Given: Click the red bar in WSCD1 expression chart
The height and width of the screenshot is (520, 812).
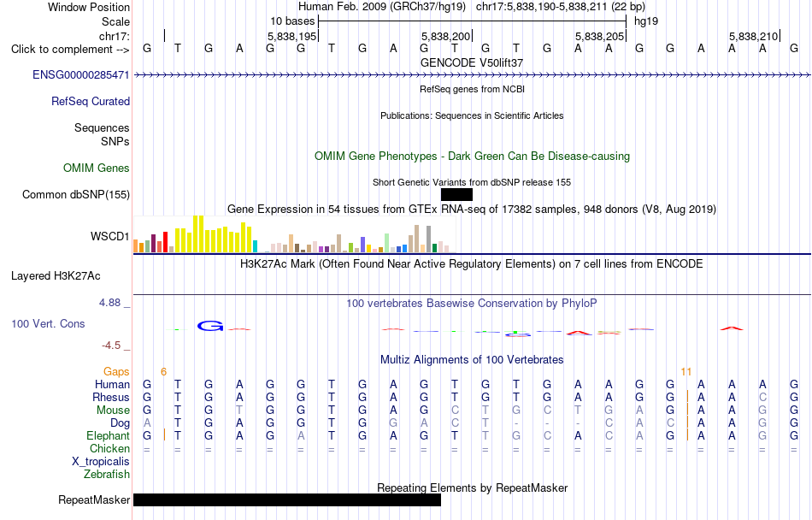Looking at the screenshot, I should click(x=166, y=242).
